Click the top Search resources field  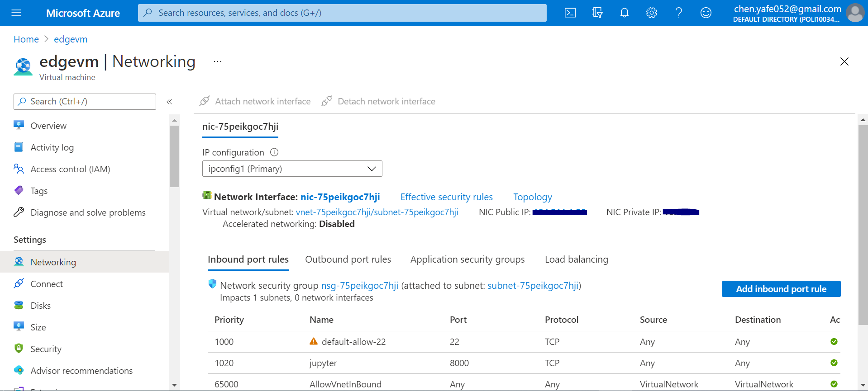(342, 13)
